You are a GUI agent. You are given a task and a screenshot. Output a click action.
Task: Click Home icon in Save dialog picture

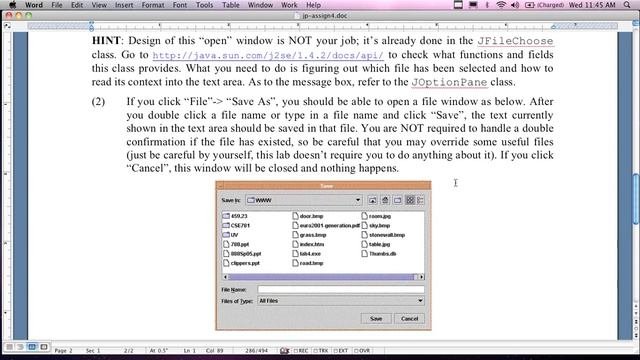point(385,200)
